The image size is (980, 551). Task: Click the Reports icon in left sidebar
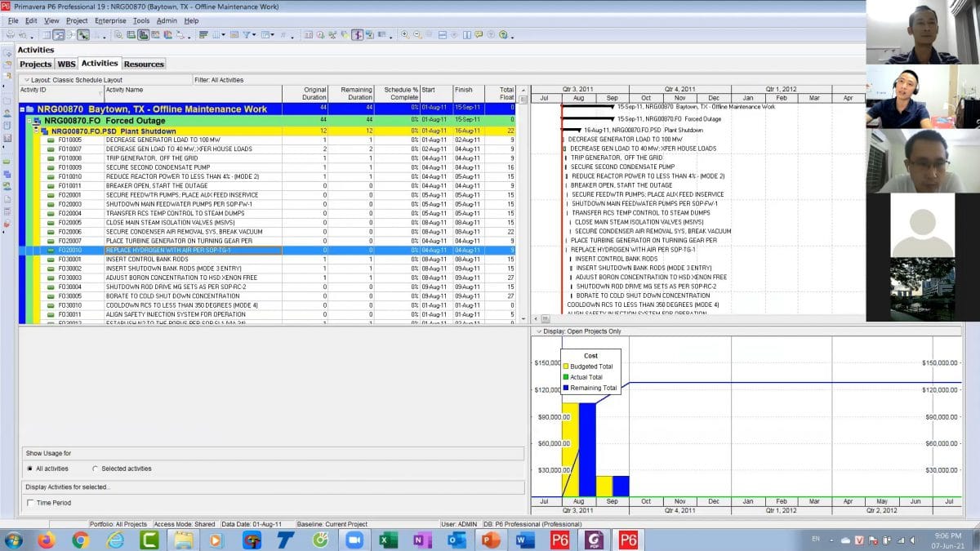pyautogui.click(x=7, y=124)
